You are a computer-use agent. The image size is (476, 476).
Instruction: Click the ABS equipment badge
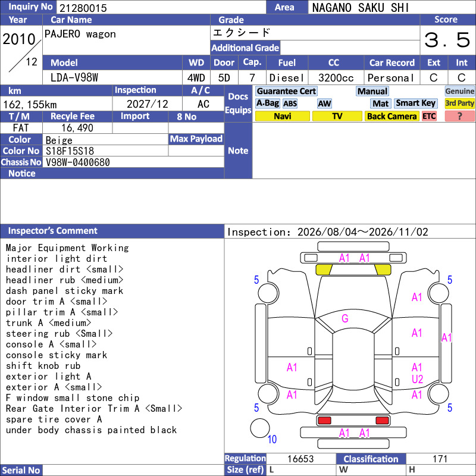(290, 104)
